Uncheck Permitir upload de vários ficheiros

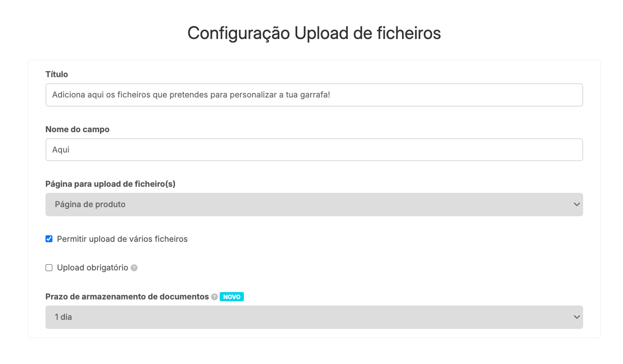point(49,238)
